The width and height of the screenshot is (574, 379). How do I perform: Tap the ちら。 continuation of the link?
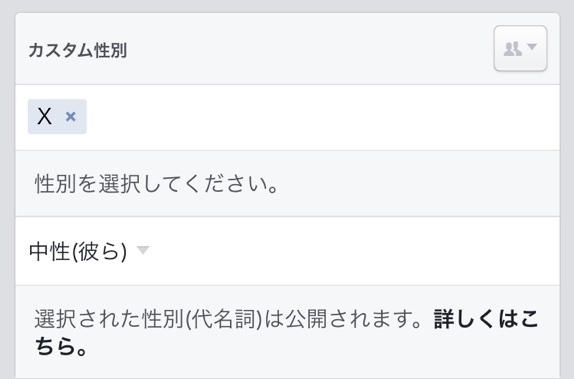pyautogui.click(x=61, y=346)
